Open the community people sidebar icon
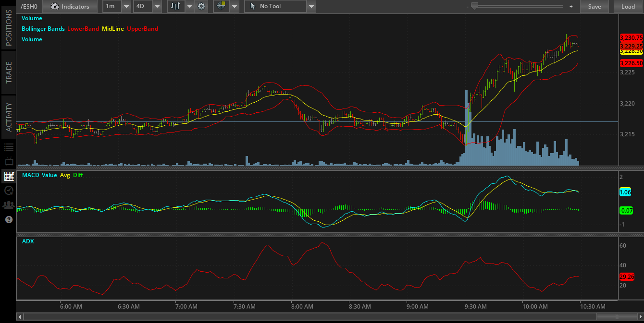644x323 pixels. click(8, 205)
